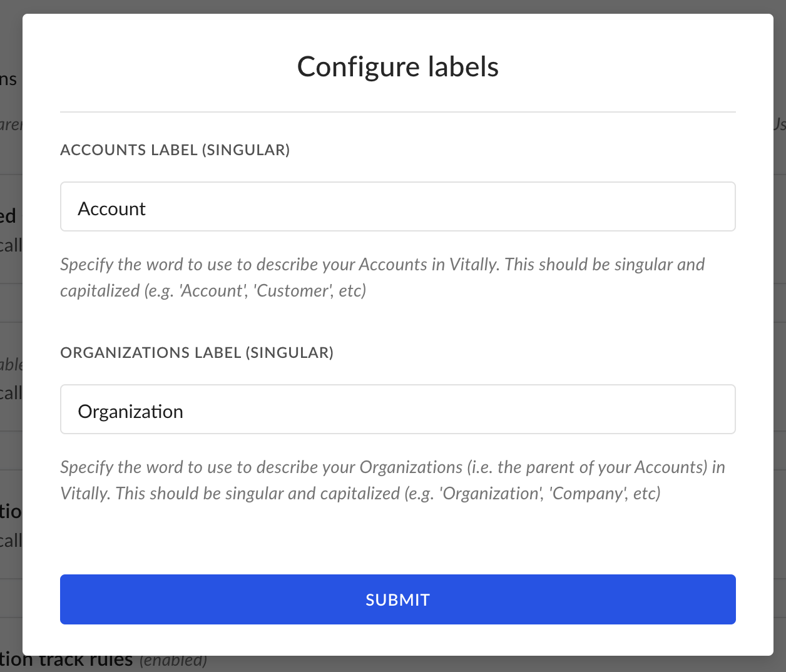Click 'Vitally' in Accounts help text
Viewport: 786px width, 672px height.
coord(474,265)
